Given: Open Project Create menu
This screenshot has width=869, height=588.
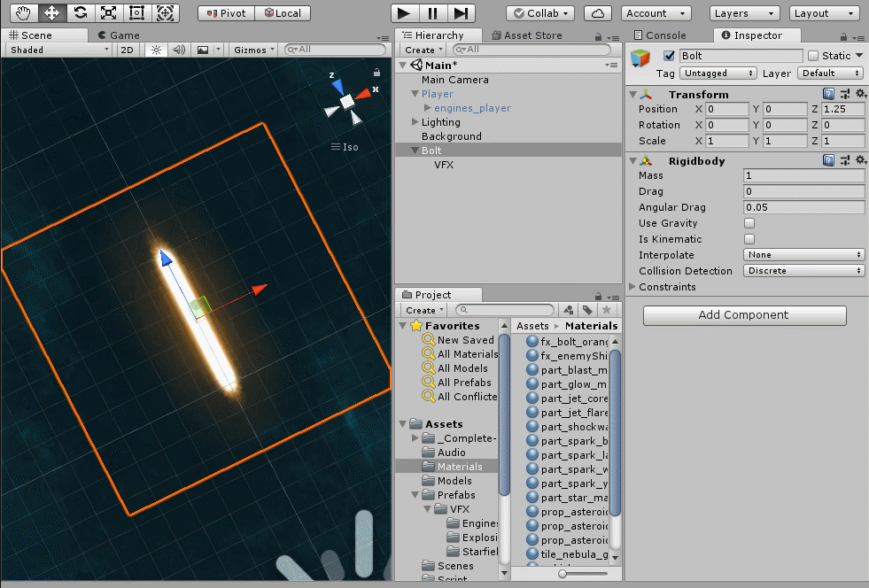Looking at the screenshot, I should (424, 310).
